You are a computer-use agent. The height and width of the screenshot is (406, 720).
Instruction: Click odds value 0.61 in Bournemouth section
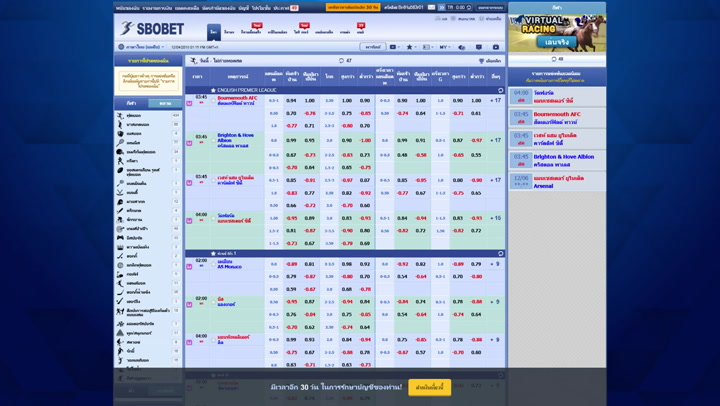tap(476, 113)
